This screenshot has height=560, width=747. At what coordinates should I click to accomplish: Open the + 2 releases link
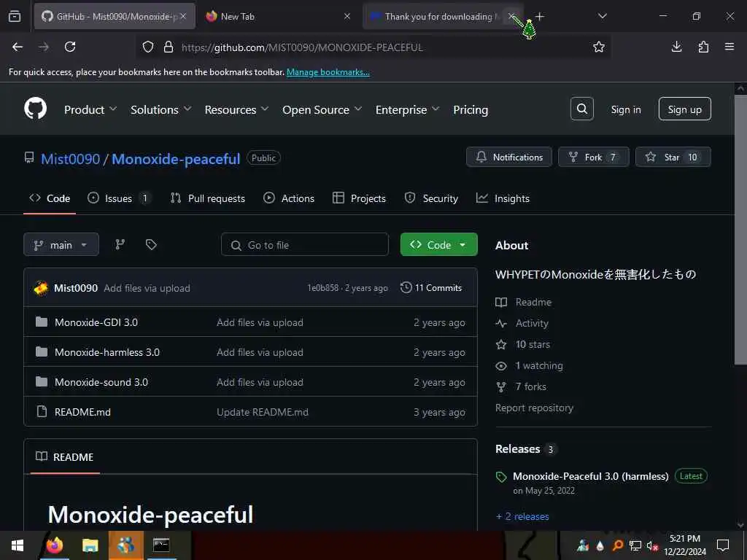(522, 517)
